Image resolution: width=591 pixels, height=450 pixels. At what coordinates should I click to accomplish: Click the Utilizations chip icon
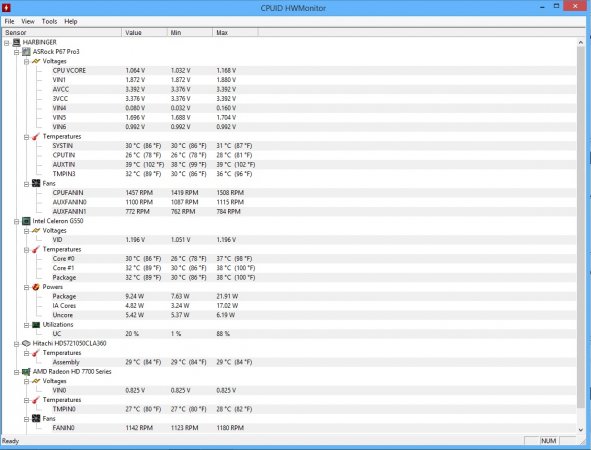tap(36, 324)
